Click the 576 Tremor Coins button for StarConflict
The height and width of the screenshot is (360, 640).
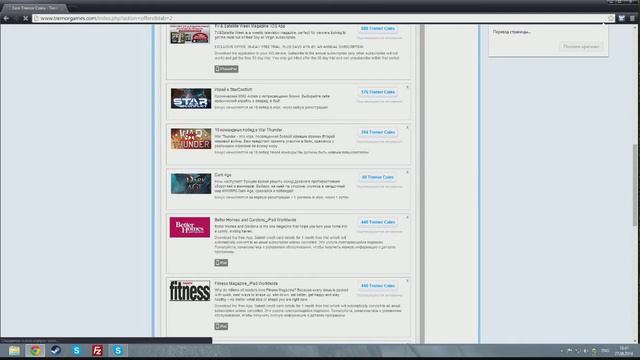pos(378,92)
